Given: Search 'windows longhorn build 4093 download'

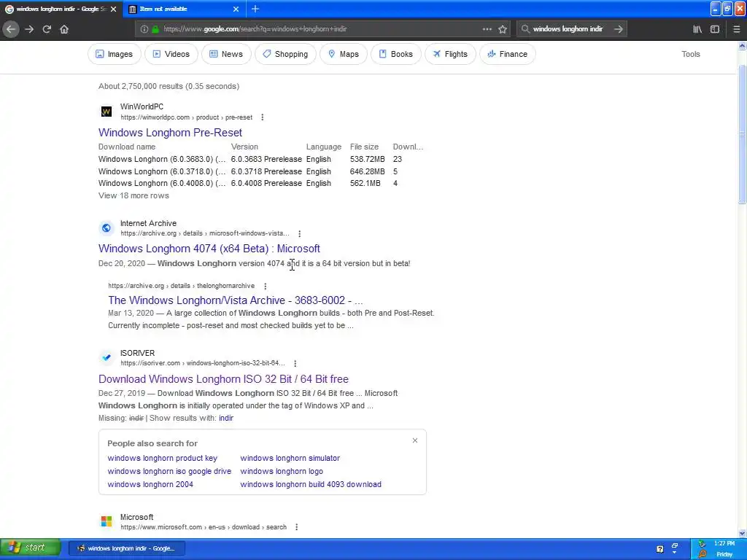Looking at the screenshot, I should 311,484.
